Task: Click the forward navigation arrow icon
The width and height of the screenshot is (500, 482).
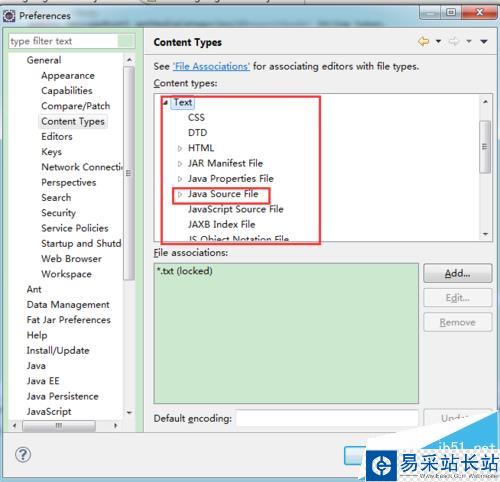Action: pyautogui.click(x=454, y=42)
